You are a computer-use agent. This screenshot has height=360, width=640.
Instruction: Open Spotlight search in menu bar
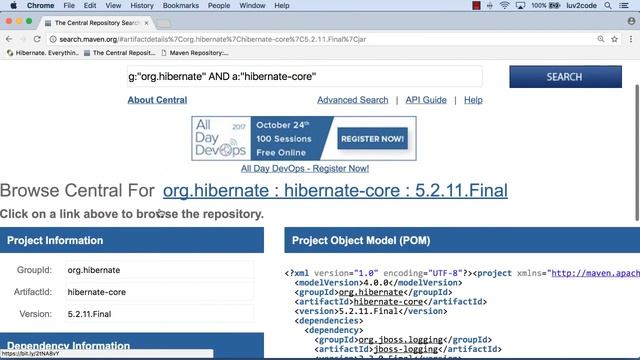(608, 5)
